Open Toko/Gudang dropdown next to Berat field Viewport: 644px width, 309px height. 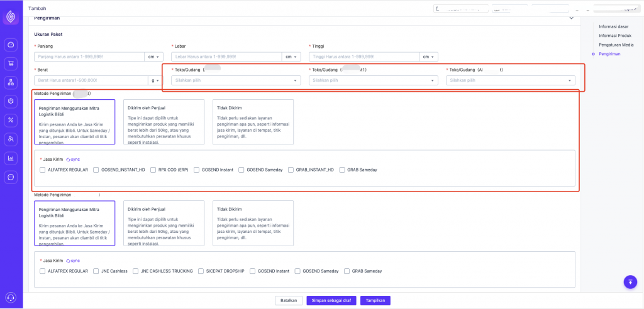[x=236, y=80]
